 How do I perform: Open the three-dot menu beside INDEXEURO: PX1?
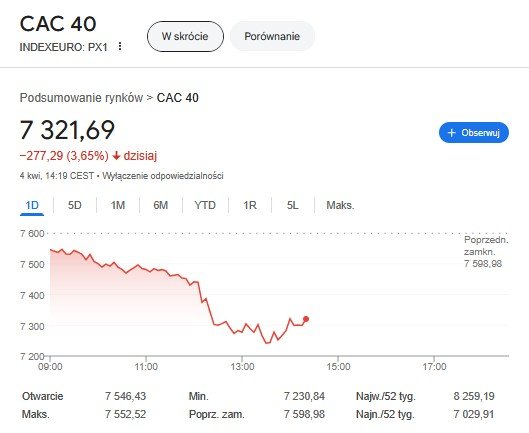[x=120, y=46]
